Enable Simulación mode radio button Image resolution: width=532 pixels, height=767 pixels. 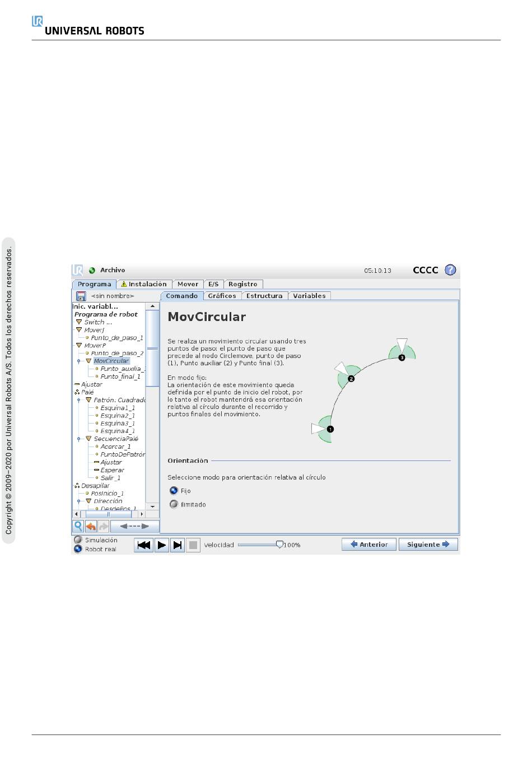(78, 540)
